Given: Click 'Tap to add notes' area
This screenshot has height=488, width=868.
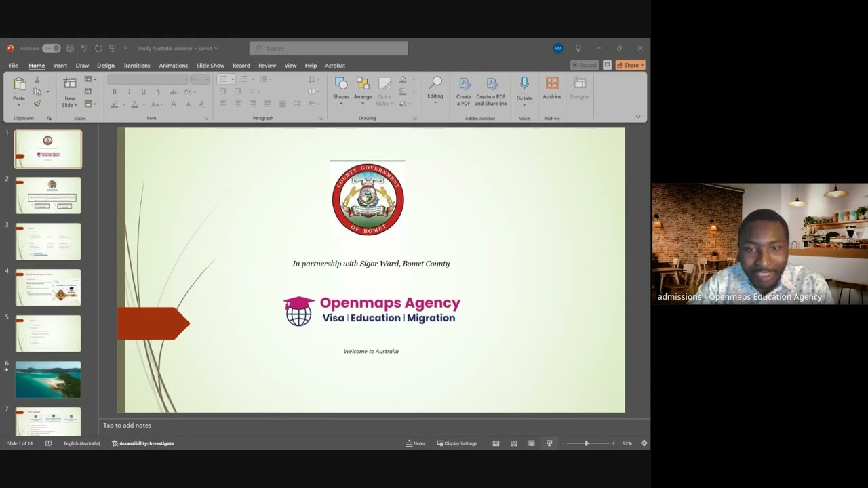Looking at the screenshot, I should click(x=127, y=426).
